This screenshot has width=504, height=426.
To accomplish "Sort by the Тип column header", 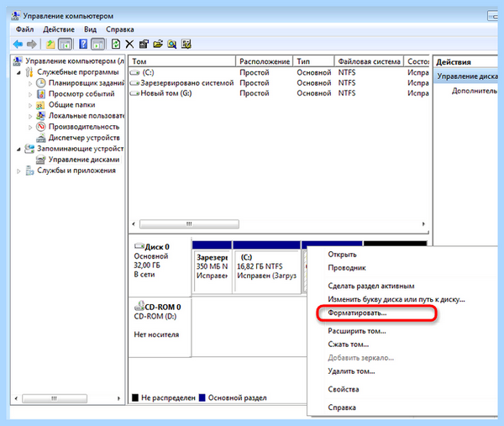I will click(x=313, y=61).
